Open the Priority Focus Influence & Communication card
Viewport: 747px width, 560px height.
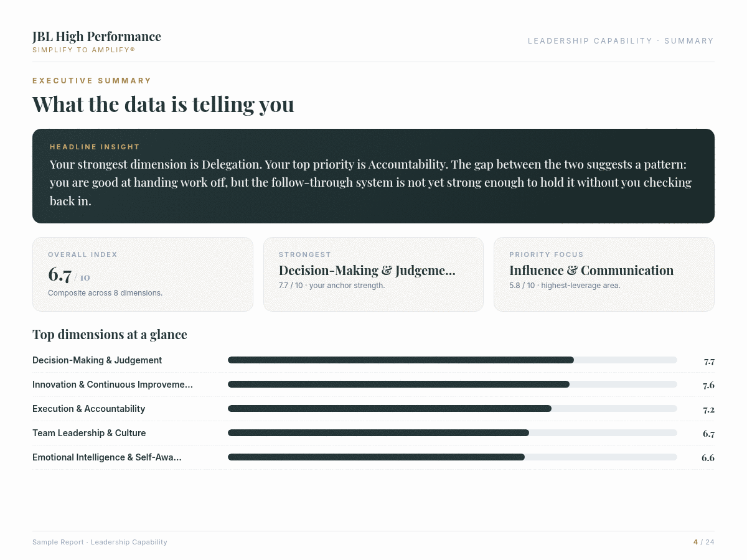pyautogui.click(x=604, y=274)
